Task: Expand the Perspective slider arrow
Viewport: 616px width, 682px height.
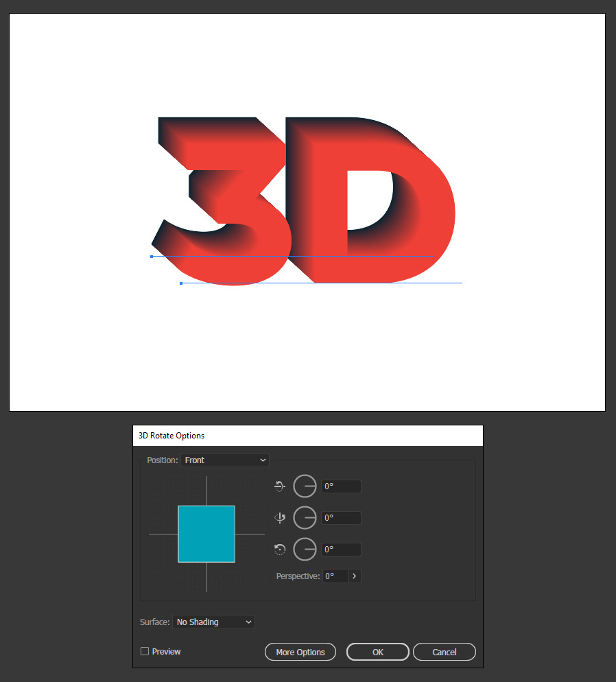Action: 355,576
